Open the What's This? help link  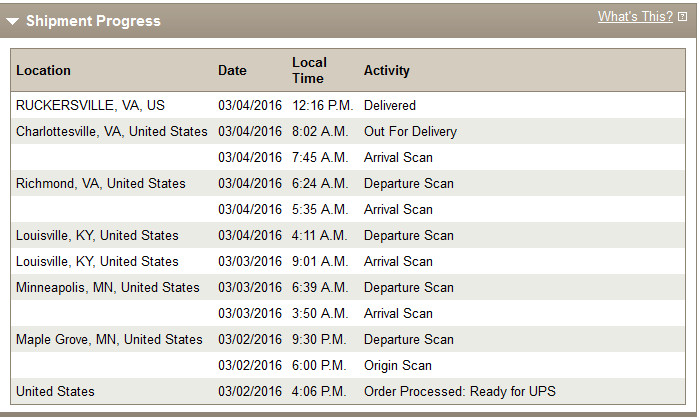click(x=635, y=16)
